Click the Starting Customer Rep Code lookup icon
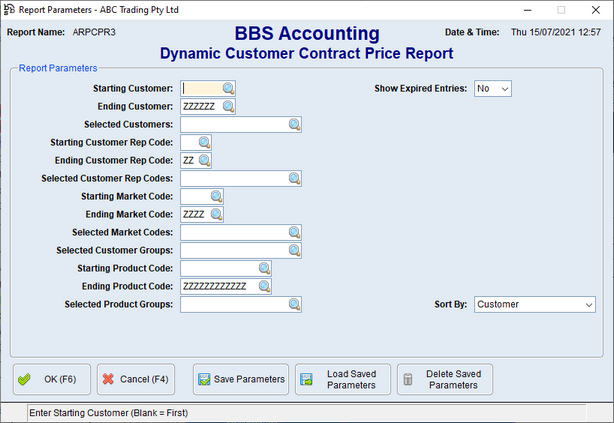This screenshot has width=614, height=423. (x=204, y=143)
